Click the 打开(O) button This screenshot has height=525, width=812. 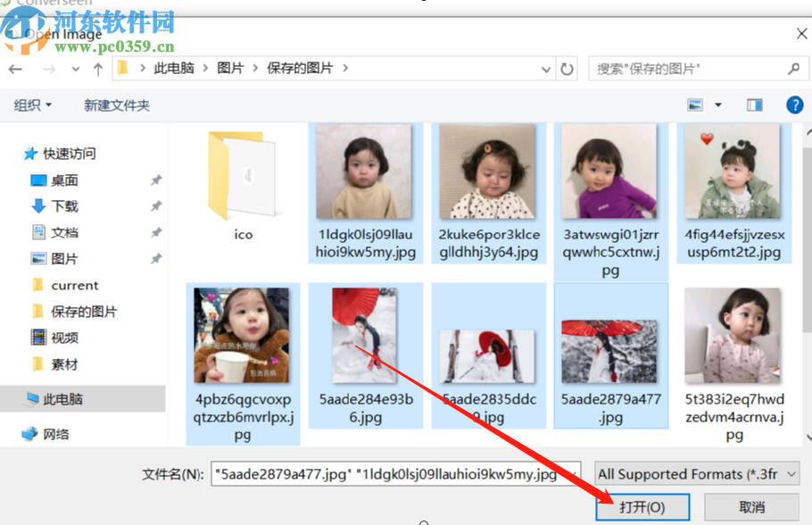642,505
